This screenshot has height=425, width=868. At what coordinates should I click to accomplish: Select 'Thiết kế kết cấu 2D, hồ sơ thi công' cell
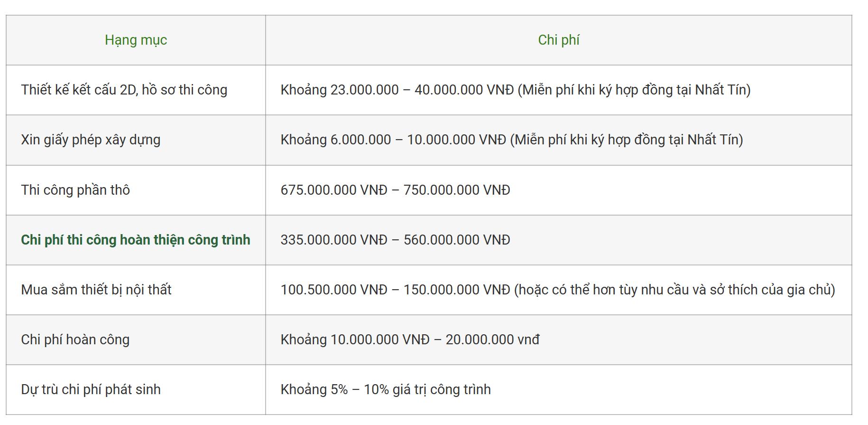pos(136,90)
